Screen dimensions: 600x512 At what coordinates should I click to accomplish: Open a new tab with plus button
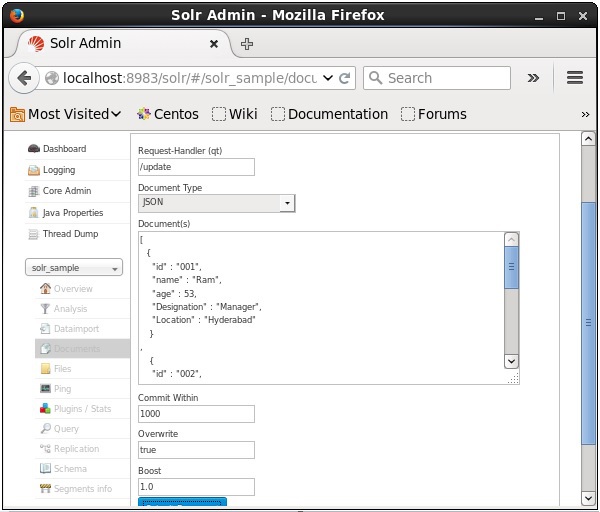point(247,44)
